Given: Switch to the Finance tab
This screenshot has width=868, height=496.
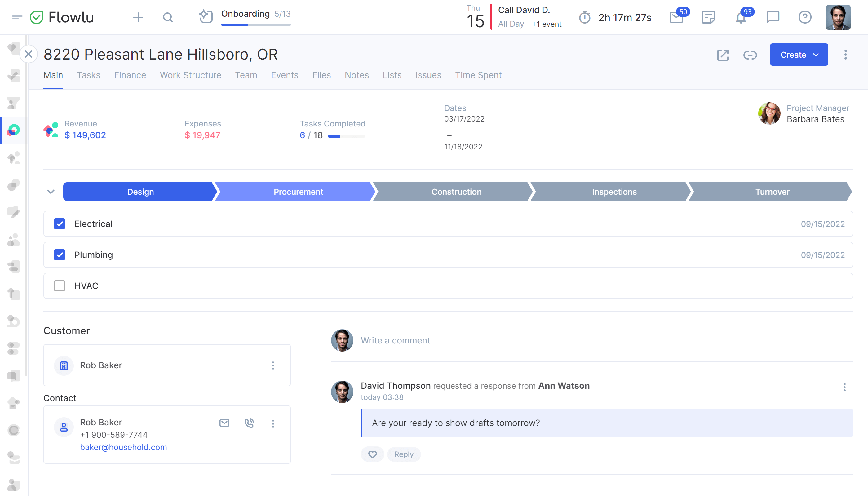Looking at the screenshot, I should (x=130, y=75).
